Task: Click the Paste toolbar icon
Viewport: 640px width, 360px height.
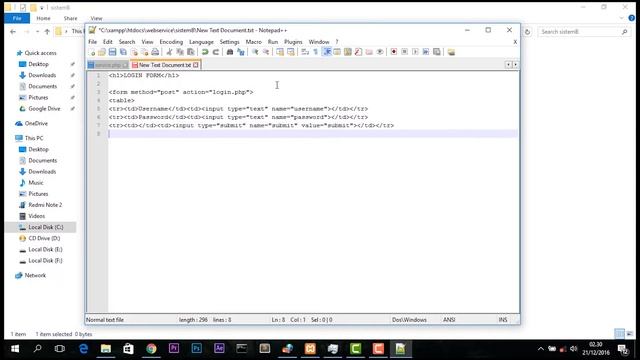Action: point(190,52)
